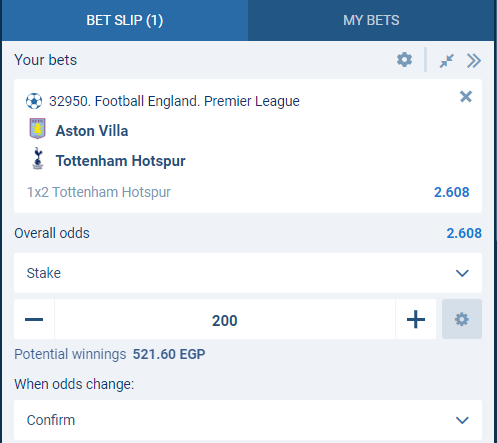Remove the Aston Villa vs Tottenham bet
This screenshot has width=497, height=443.
coord(466,97)
